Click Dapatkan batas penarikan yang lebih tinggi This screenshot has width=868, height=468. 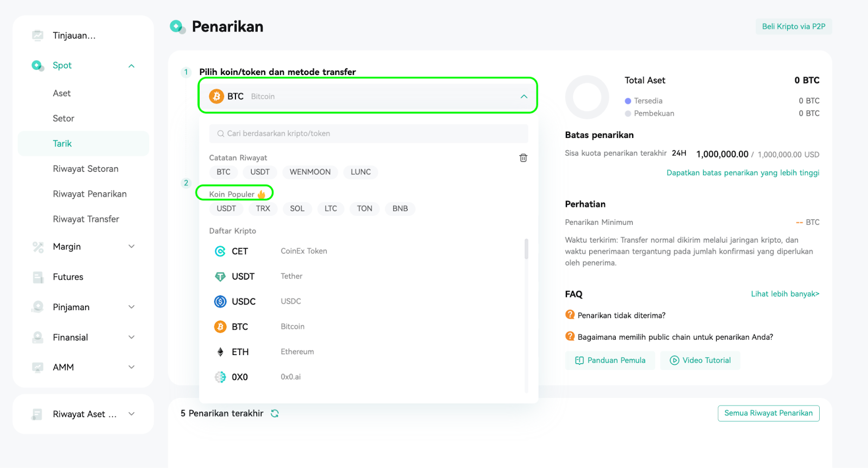point(743,173)
